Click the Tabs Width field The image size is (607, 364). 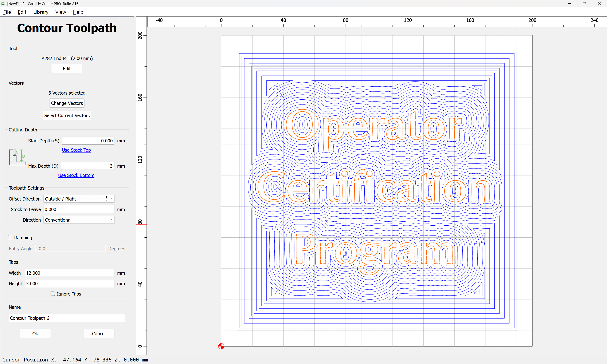tap(70, 273)
